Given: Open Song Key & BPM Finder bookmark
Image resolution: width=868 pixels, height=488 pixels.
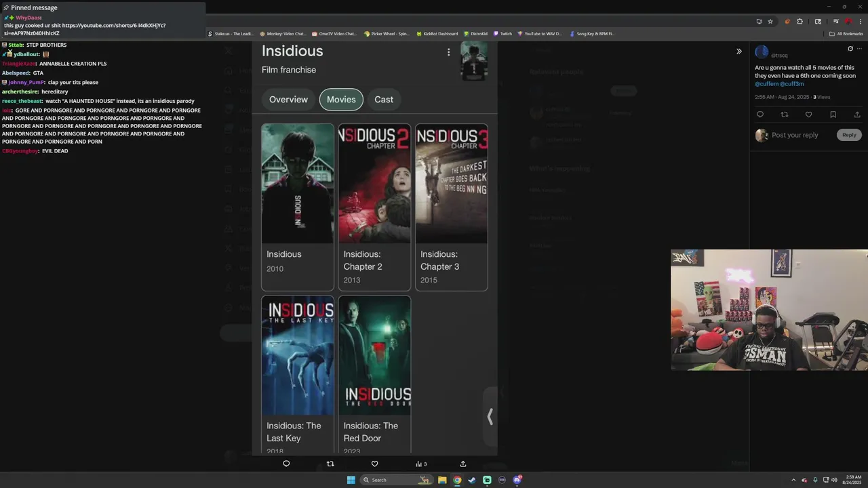Looking at the screenshot, I should (x=592, y=33).
